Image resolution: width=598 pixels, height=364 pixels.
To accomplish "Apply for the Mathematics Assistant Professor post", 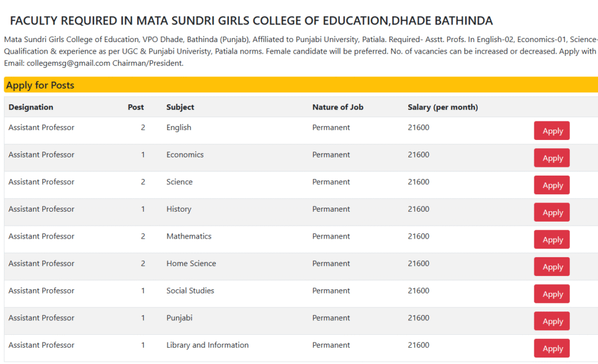I will pos(551,240).
